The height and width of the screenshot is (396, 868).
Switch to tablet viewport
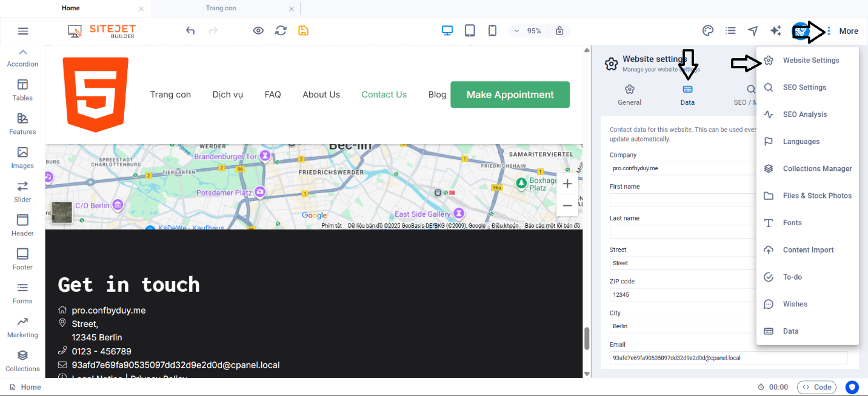point(470,31)
